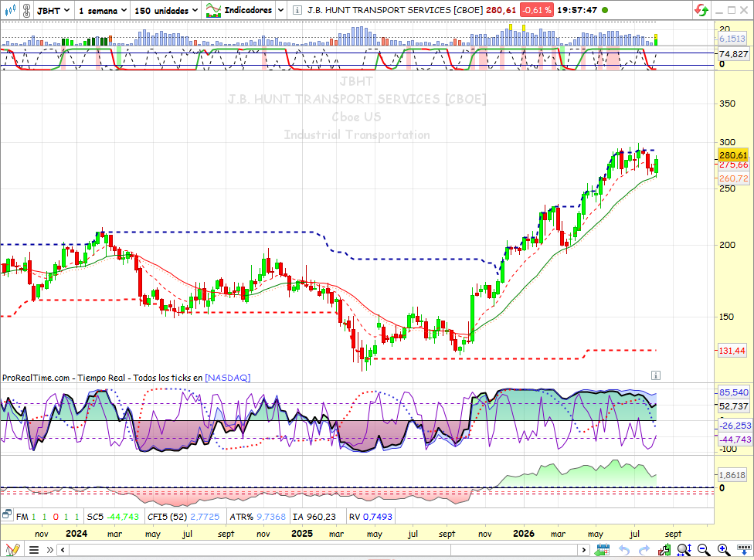This screenshot has width=754, height=560.
Task: Click the scrollbar left arrow
Action: (63, 549)
